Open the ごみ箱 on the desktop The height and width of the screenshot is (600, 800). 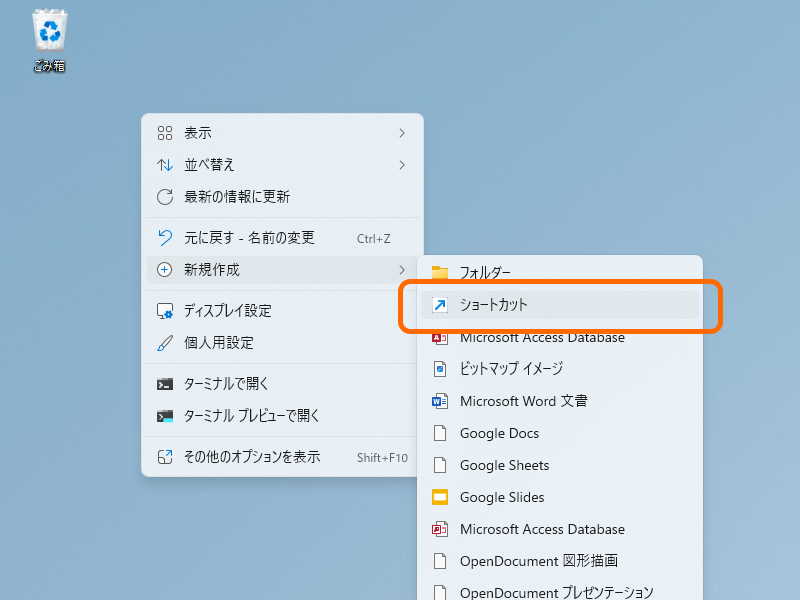point(48,30)
